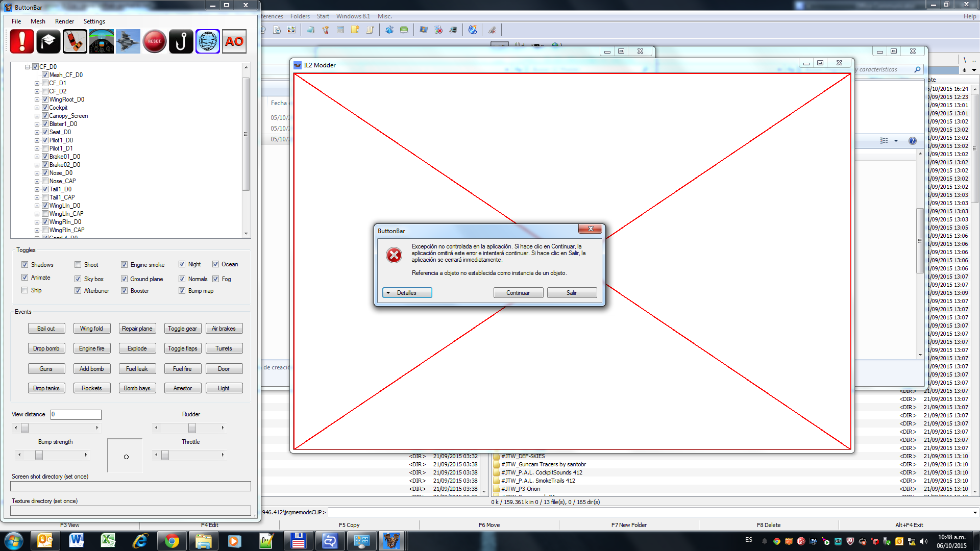Screen dimensions: 980x551
Task: Click the red exclamation mark toolbar icon
Action: click(22, 41)
